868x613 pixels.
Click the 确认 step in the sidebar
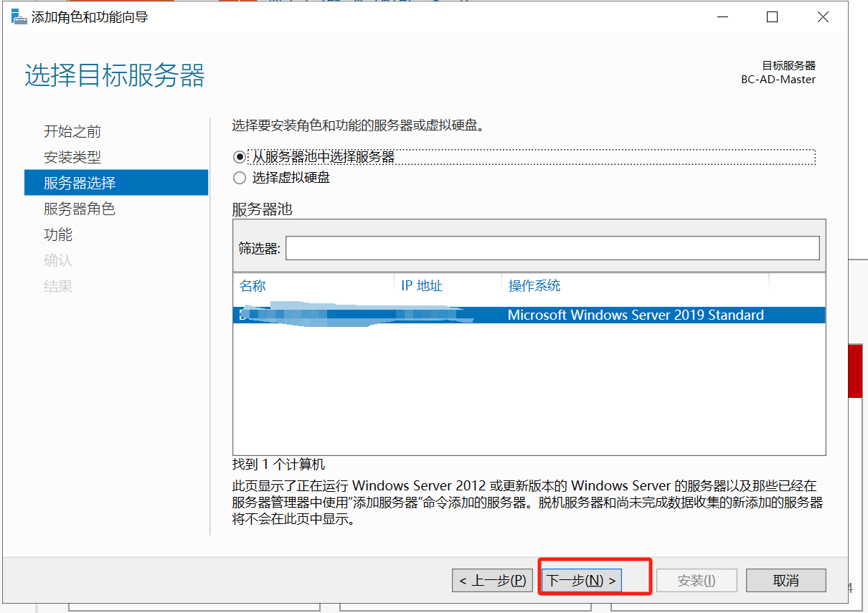[58, 260]
